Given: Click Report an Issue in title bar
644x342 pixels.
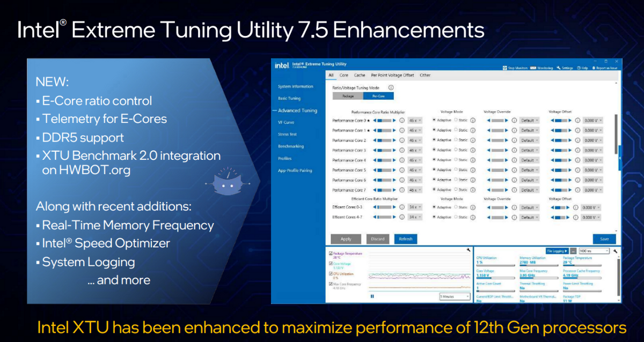Looking at the screenshot, I should click(604, 68).
